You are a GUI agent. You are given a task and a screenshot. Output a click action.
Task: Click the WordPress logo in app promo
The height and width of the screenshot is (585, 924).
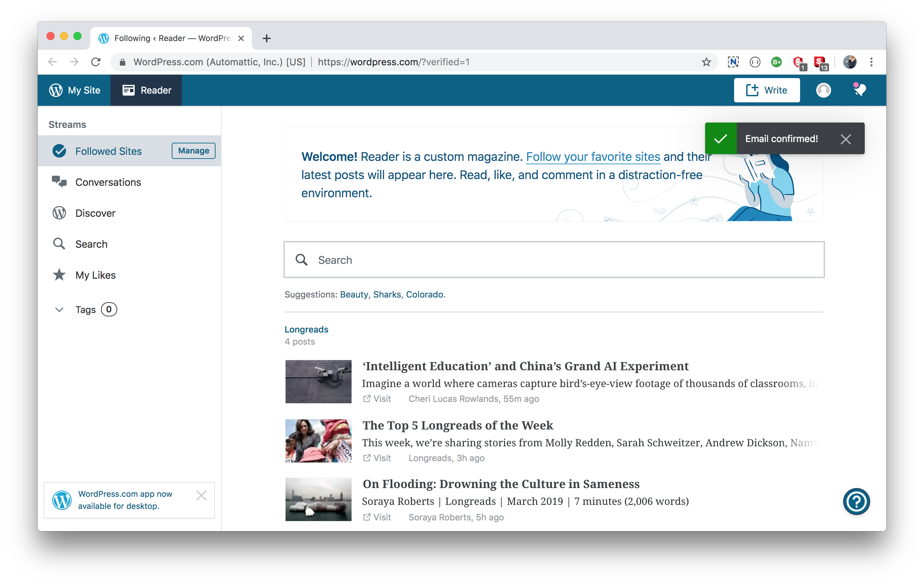pyautogui.click(x=62, y=500)
